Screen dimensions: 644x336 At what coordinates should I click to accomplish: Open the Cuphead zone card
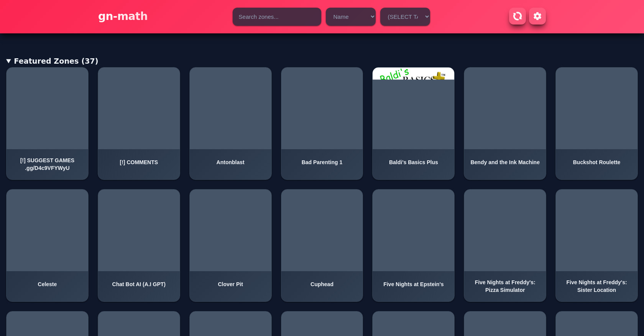pyautogui.click(x=322, y=245)
